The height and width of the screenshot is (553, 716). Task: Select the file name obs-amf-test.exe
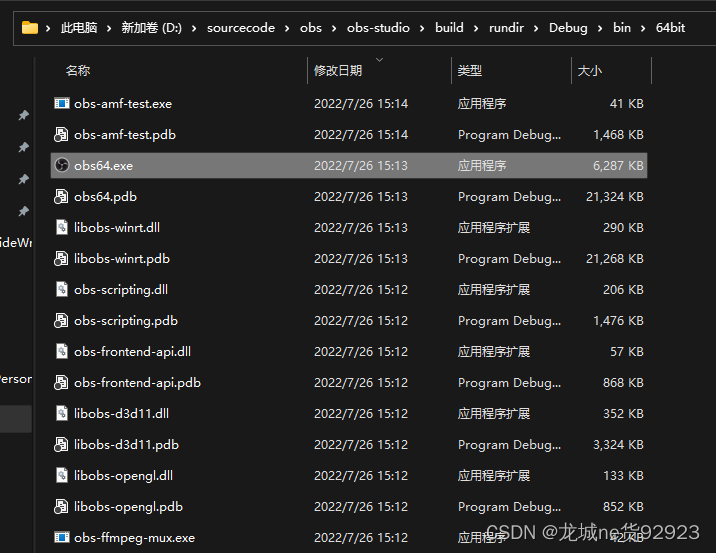pyautogui.click(x=123, y=104)
